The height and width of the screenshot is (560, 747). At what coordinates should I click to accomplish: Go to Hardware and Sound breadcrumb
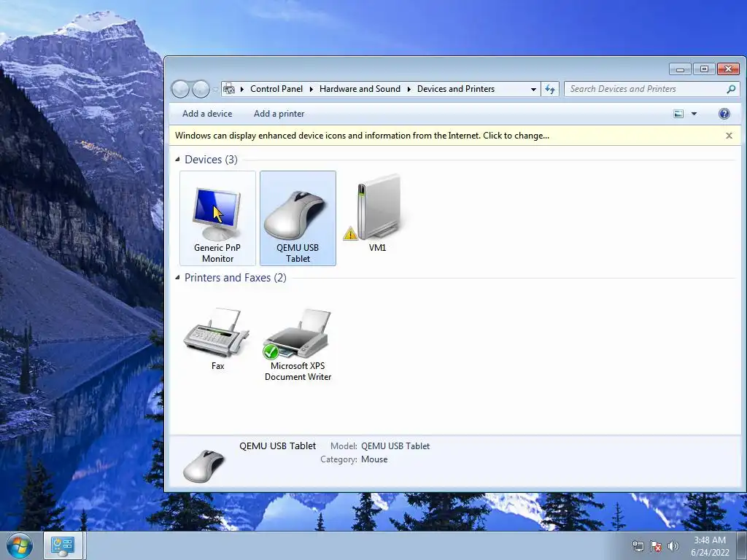[360, 89]
